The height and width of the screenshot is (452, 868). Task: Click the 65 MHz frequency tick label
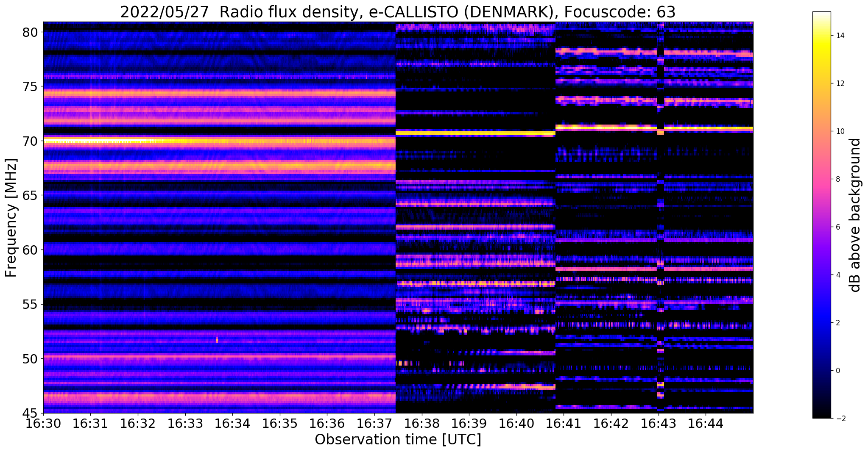[31, 195]
